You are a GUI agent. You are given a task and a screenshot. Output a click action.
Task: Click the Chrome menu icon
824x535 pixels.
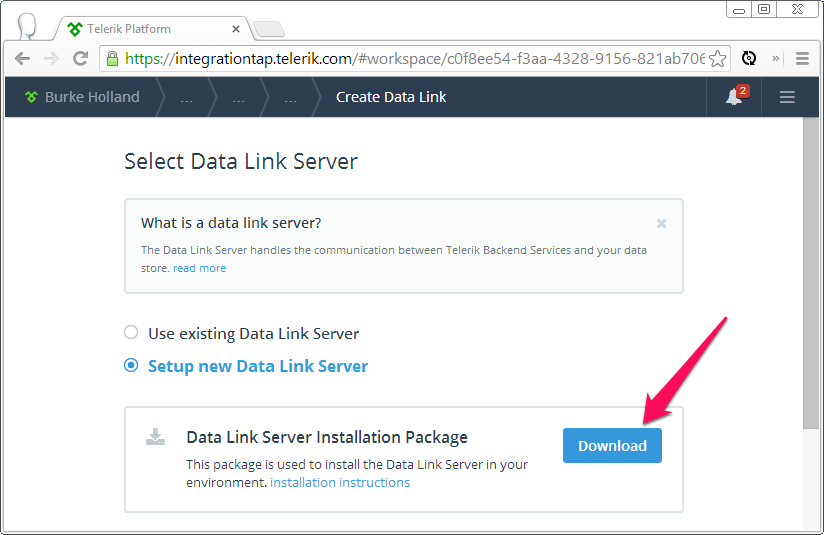(x=802, y=58)
